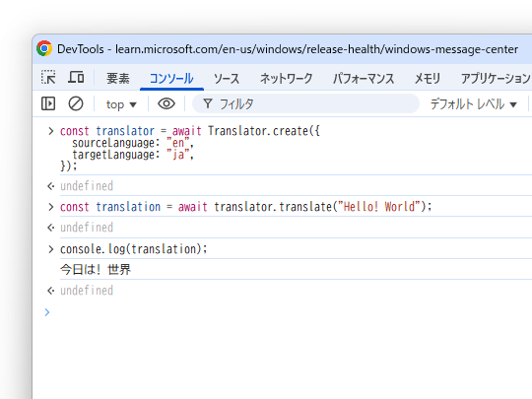Click the translator.translate("Hello! World") line
532x399 pixels.
click(x=246, y=207)
